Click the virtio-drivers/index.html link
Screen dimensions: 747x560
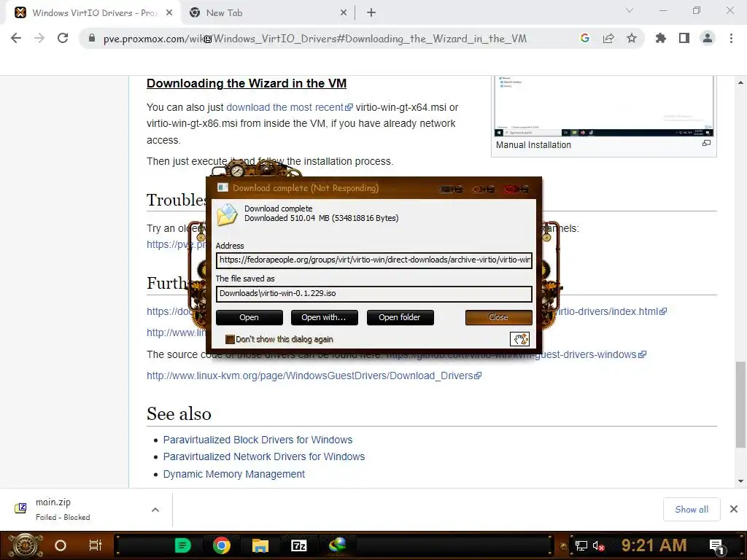(x=611, y=311)
